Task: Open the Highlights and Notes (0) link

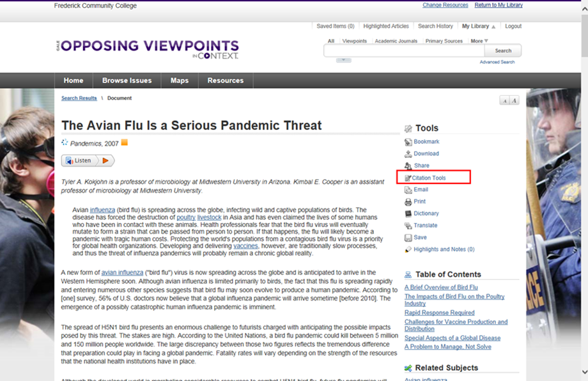Action: 444,249
